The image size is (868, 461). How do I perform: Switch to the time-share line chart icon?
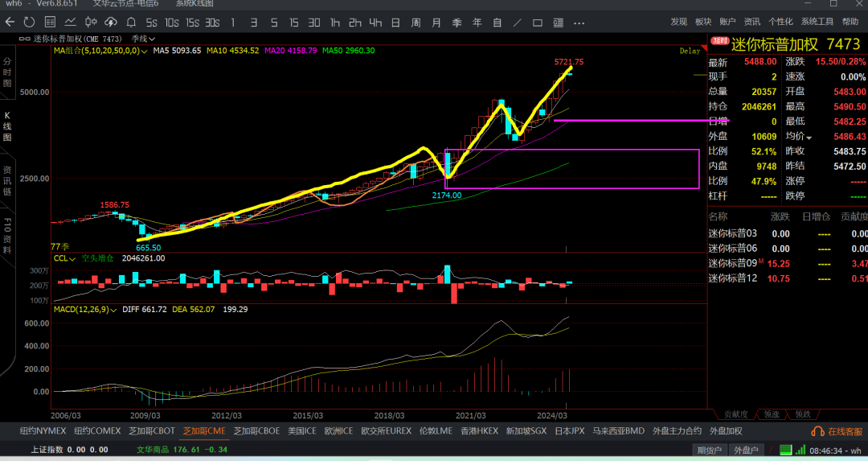[70, 23]
